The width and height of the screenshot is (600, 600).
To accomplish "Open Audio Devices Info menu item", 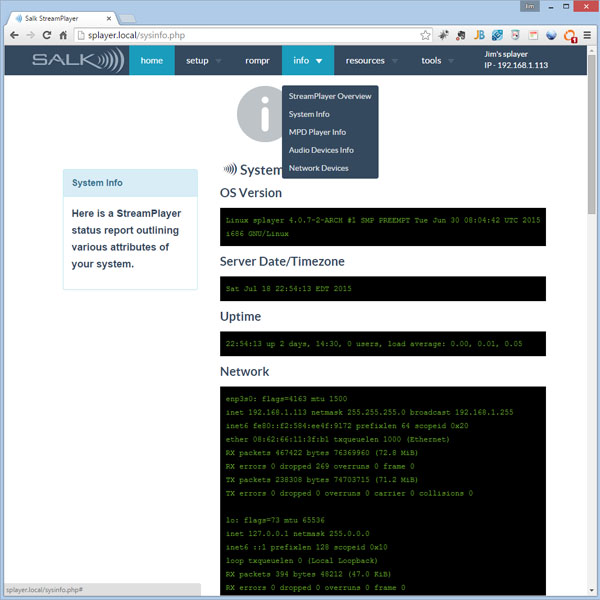I will pos(321,150).
